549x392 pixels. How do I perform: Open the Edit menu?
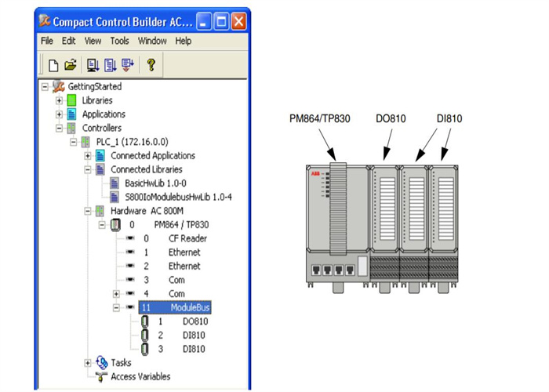[x=69, y=41]
